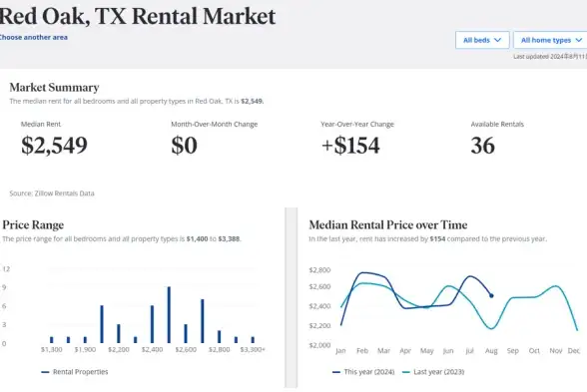Viewport: 587px width, 392px height.
Task: Open the All beds dropdown
Action: click(x=482, y=40)
